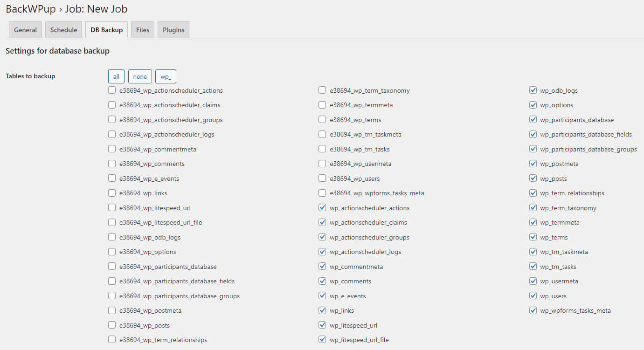Disable the wp_usermeta table backup
Viewport: 644px width, 350px height.
tap(533, 281)
